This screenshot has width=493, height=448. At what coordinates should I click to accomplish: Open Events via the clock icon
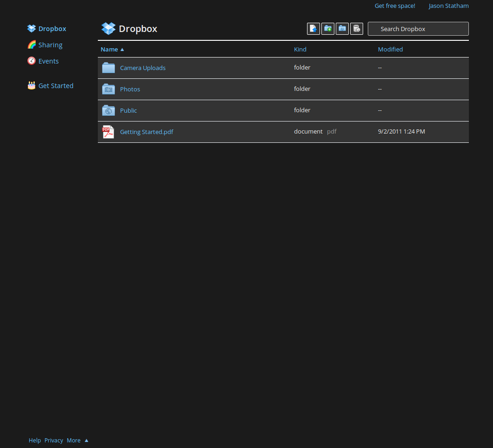31,61
